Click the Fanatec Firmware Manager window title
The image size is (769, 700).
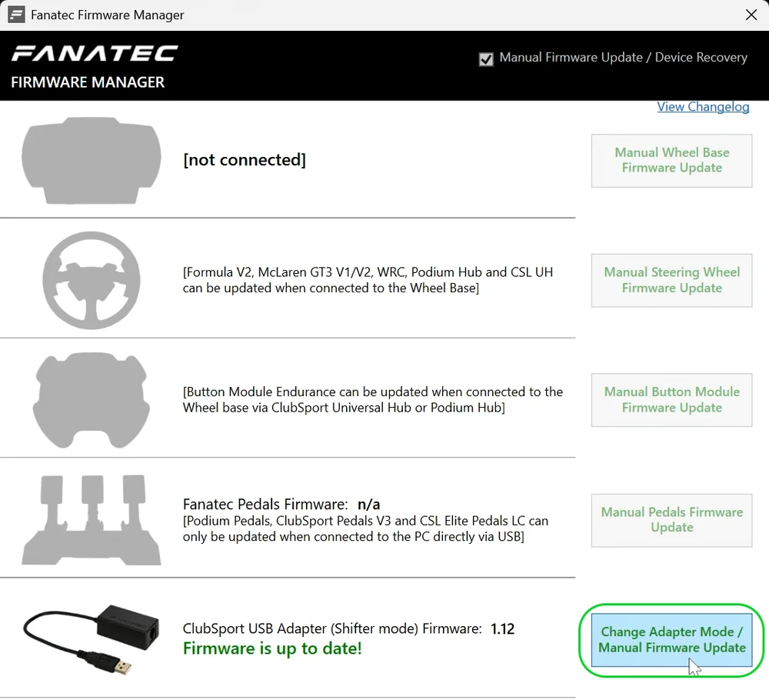click(108, 15)
